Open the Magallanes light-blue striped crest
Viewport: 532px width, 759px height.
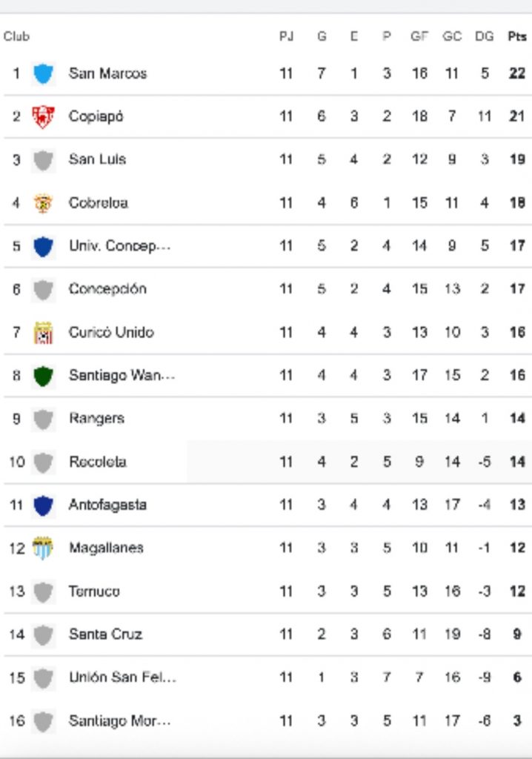[x=42, y=548]
